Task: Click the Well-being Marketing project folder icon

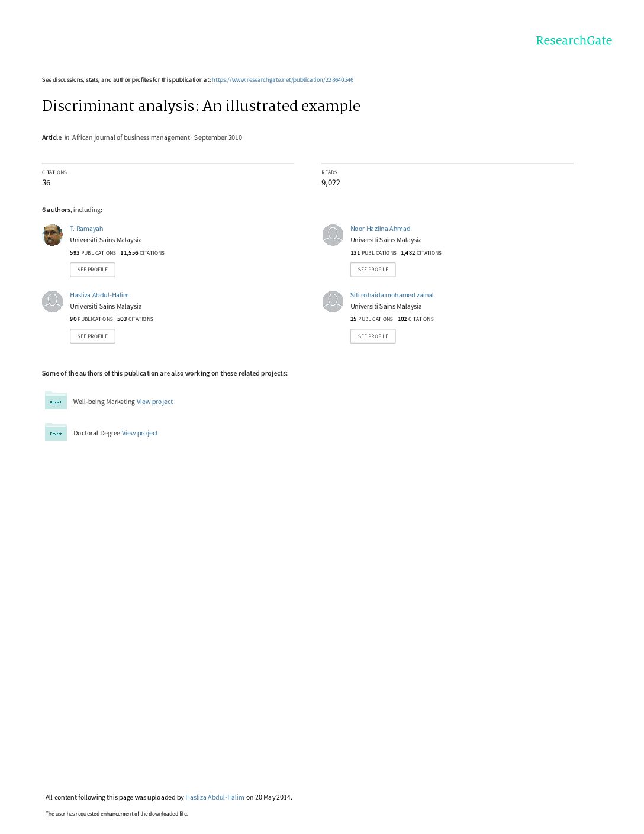Action: point(56,400)
